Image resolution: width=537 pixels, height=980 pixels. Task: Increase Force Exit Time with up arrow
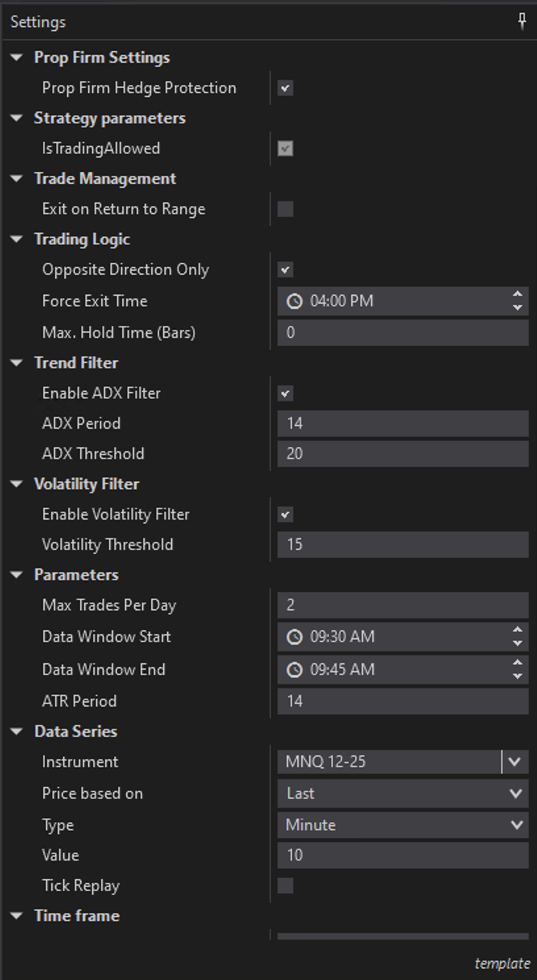pyautogui.click(x=517, y=294)
